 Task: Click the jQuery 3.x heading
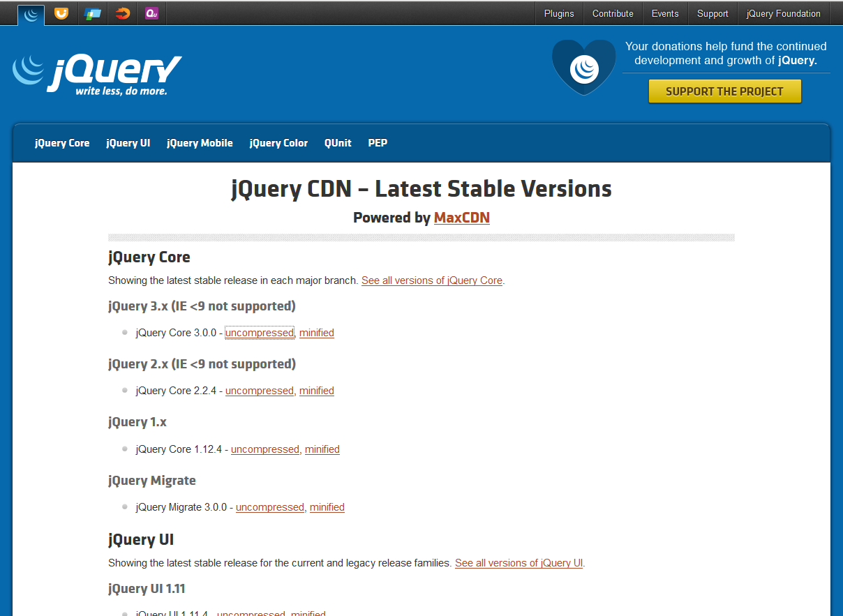point(202,306)
